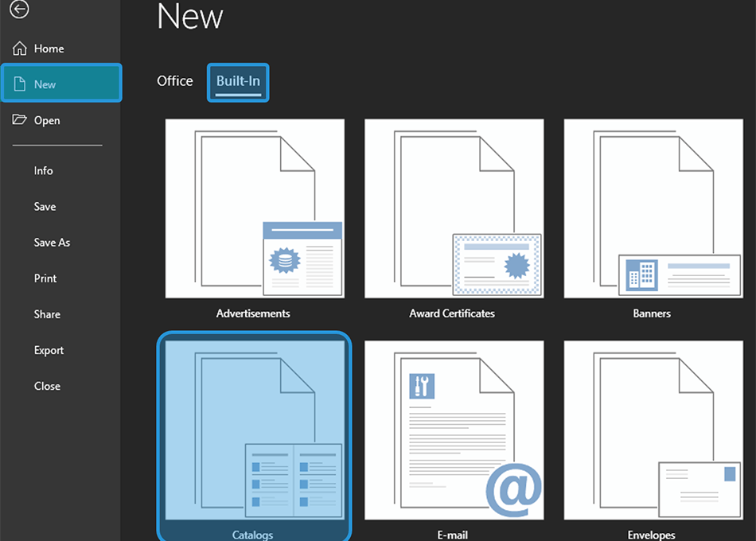Open the E-mail template category thumbnail
The height and width of the screenshot is (541, 756).
tap(454, 430)
